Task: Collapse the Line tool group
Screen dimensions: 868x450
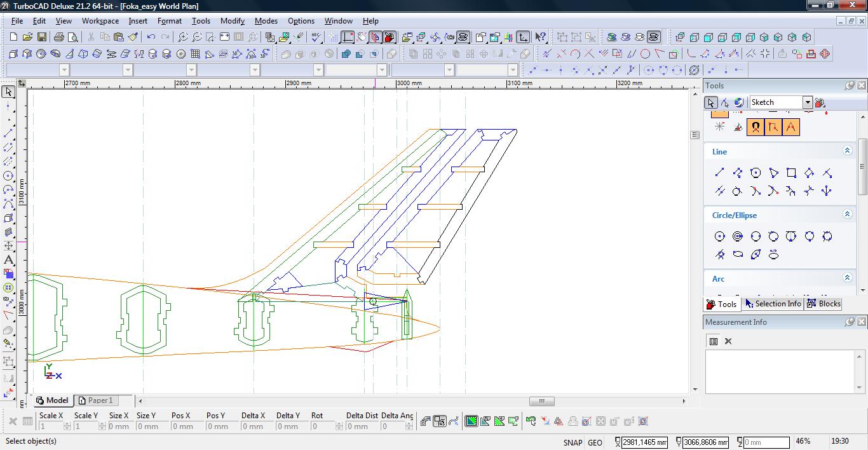Action: tap(847, 151)
